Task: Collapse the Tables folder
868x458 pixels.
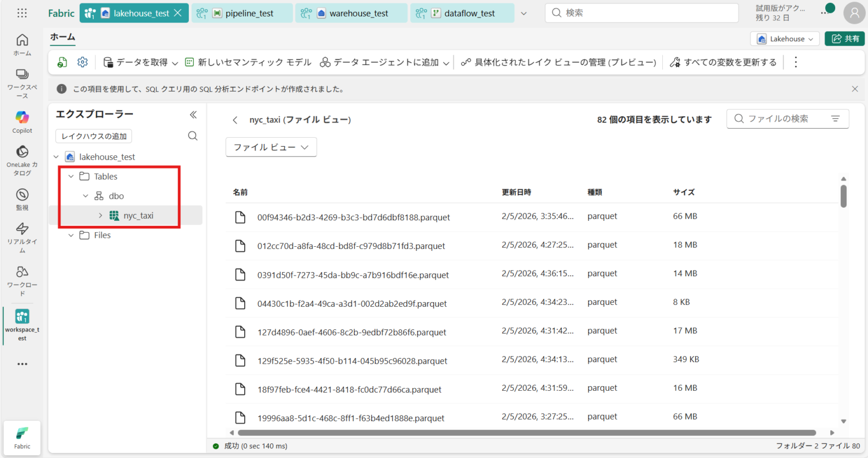Action: [x=71, y=176]
